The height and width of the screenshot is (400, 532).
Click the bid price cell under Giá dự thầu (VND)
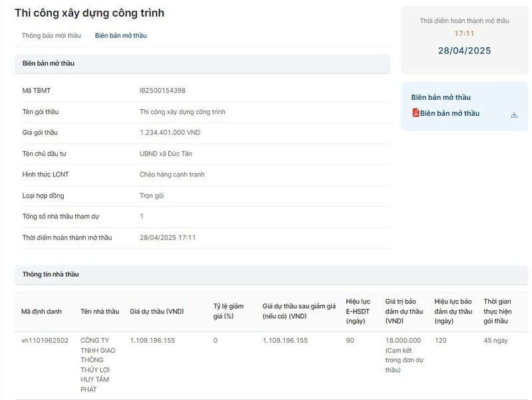[x=152, y=341]
